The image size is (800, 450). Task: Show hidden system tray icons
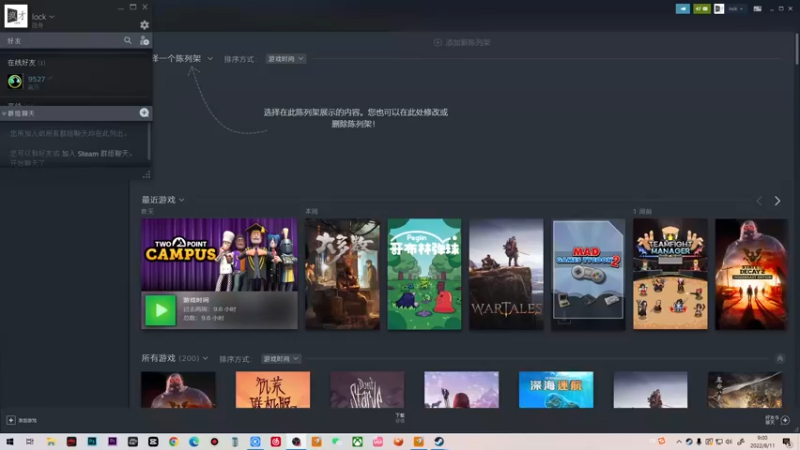[x=679, y=442]
